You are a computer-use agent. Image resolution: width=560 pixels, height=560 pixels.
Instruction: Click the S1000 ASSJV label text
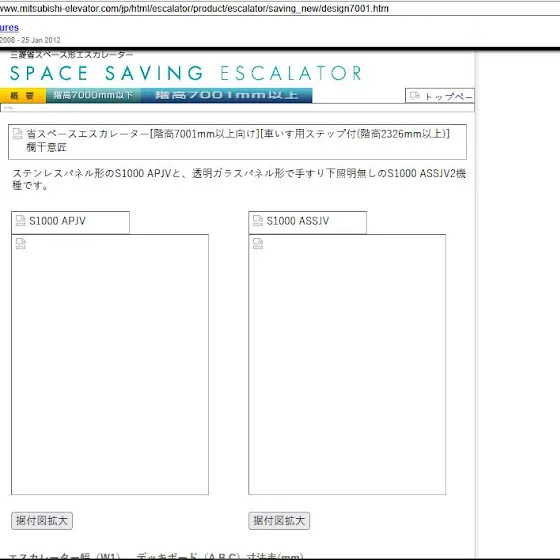coord(298,221)
